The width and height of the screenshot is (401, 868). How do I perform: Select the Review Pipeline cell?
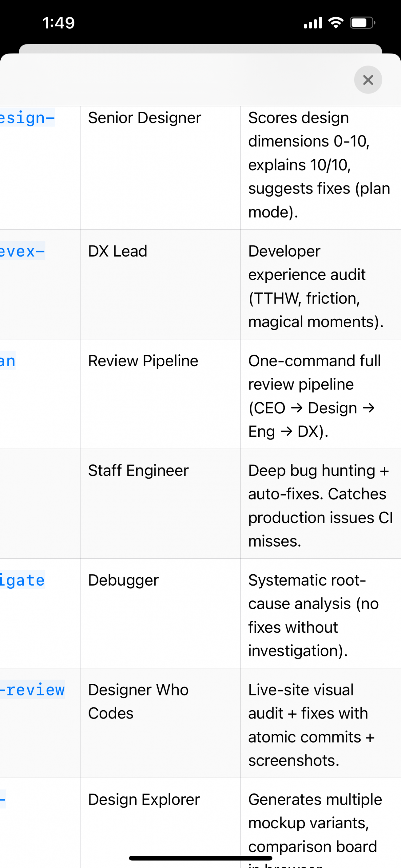click(x=160, y=394)
